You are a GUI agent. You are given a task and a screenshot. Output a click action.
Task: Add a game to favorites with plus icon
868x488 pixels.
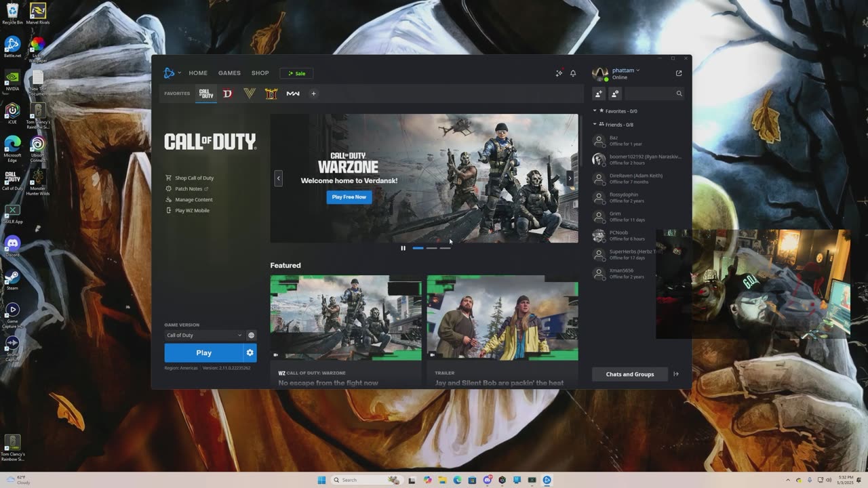(x=313, y=94)
